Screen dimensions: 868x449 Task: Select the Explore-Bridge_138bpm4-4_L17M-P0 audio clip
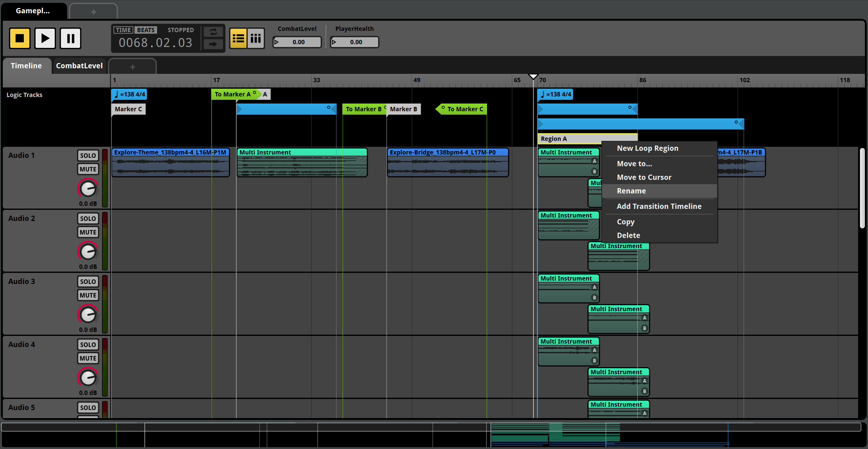coord(448,162)
